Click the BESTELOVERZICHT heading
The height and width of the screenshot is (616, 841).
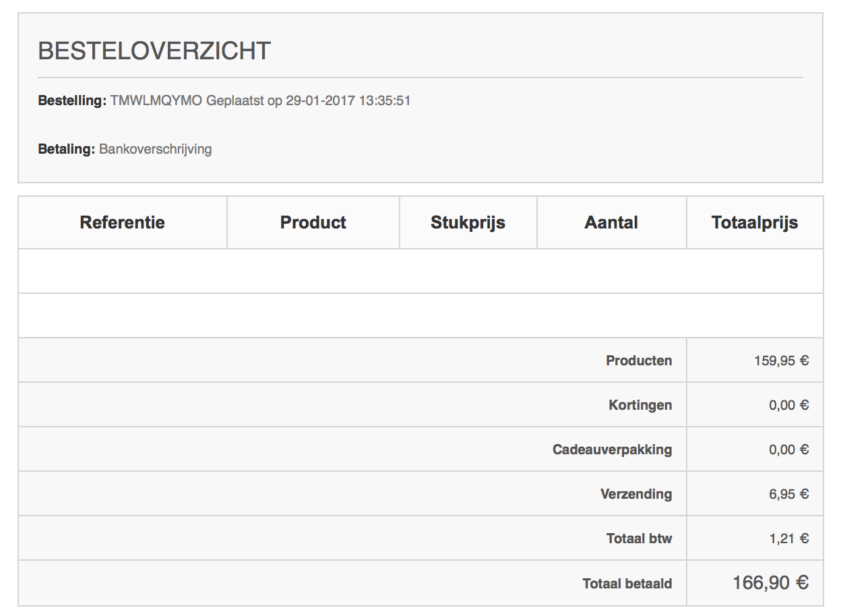click(154, 51)
